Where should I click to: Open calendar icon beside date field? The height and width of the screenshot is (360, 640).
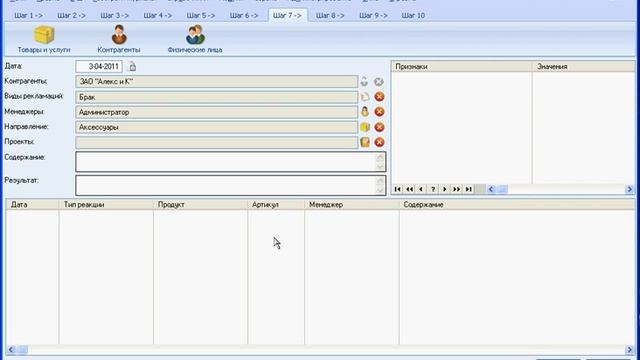click(x=132, y=67)
